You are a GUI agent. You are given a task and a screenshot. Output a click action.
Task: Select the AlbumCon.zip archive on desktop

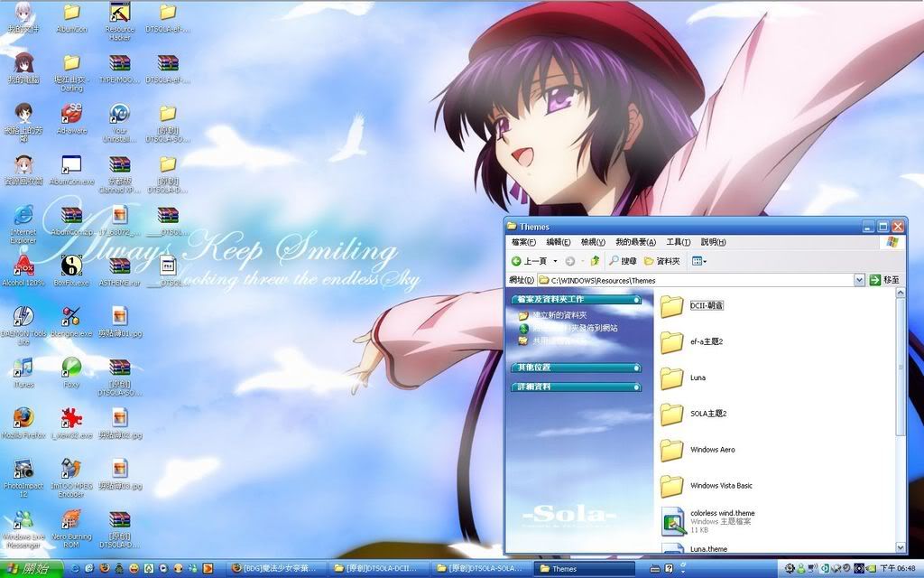71,220
